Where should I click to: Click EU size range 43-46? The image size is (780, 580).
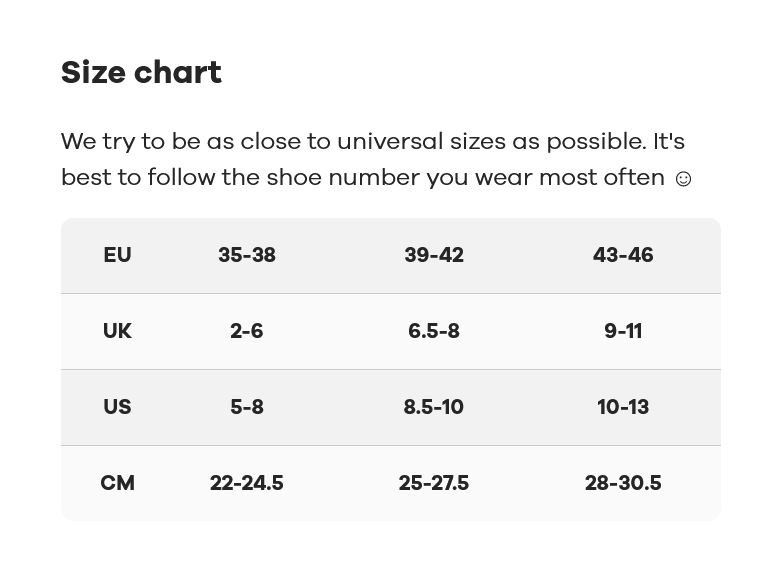coord(623,255)
